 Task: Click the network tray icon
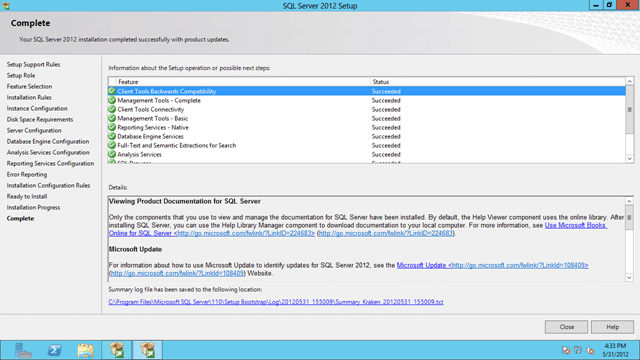(578, 350)
